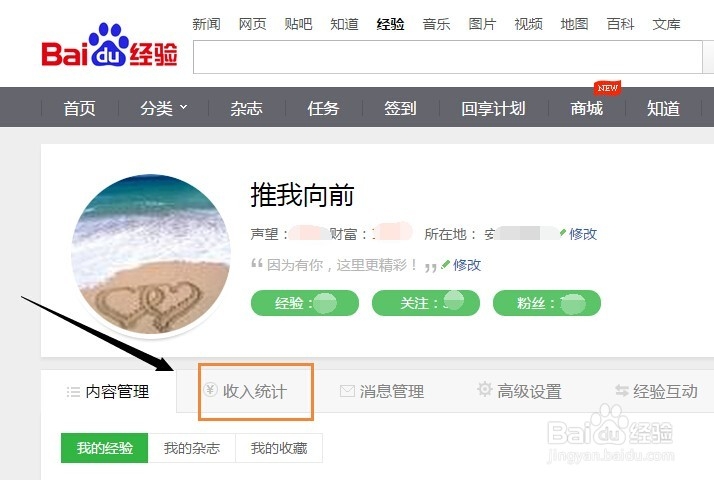Select the 我的收藏 sub-tab
Viewport: 714px width, 480px height.
[279, 448]
